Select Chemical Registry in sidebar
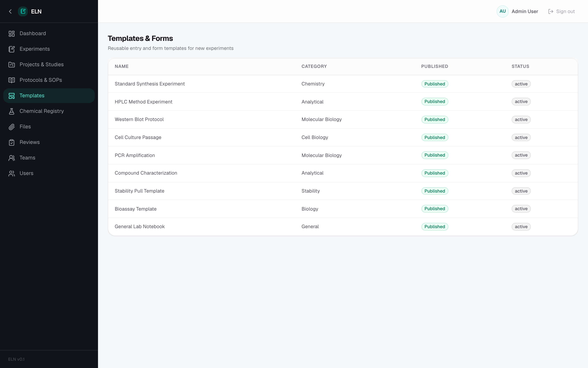 pos(49,111)
